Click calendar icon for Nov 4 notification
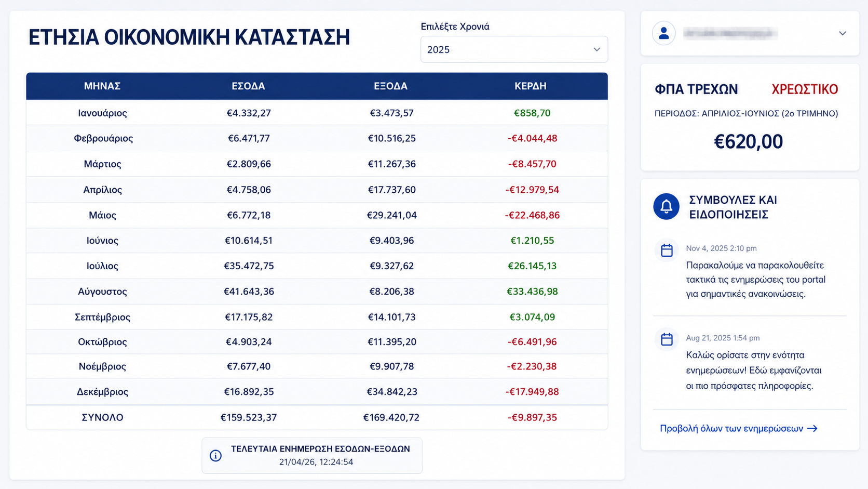868x489 pixels. pyautogui.click(x=667, y=250)
